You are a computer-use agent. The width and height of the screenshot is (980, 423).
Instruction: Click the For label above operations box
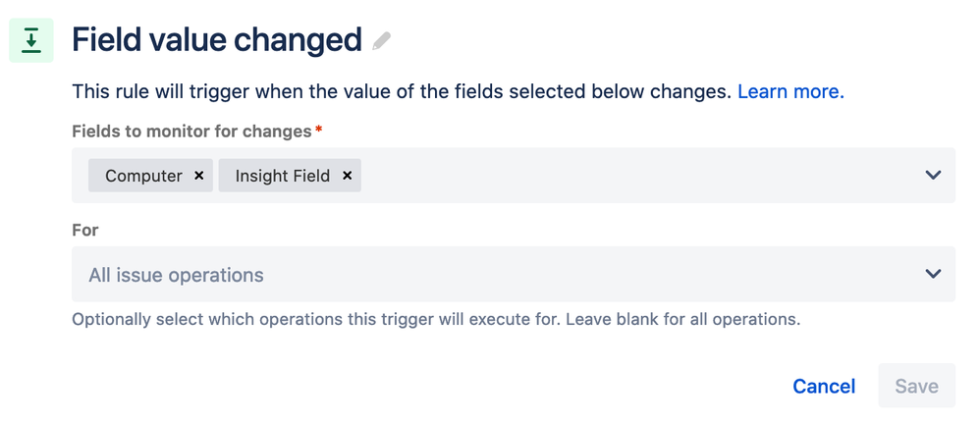(x=85, y=230)
